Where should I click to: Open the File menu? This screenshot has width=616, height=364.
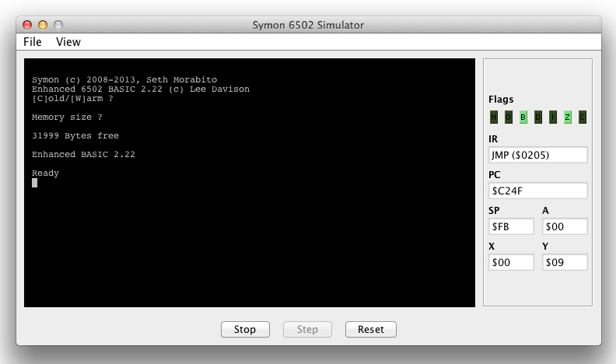coord(32,42)
